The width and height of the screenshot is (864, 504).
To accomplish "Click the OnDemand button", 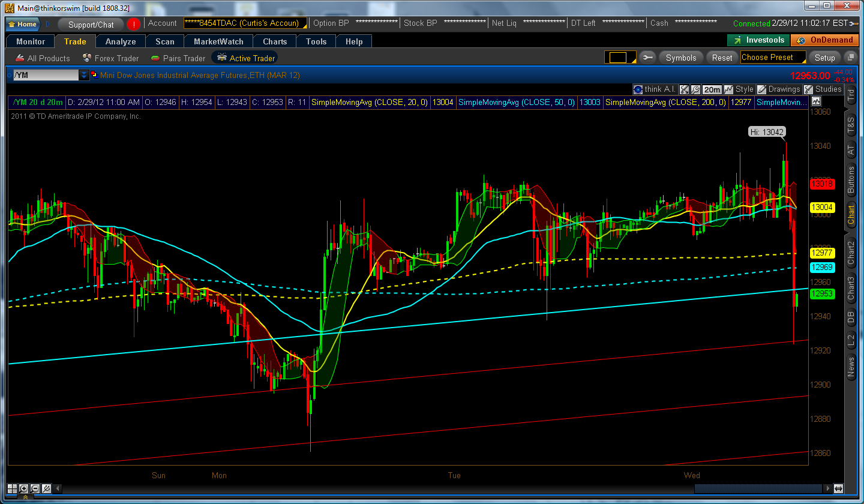I will pos(824,40).
